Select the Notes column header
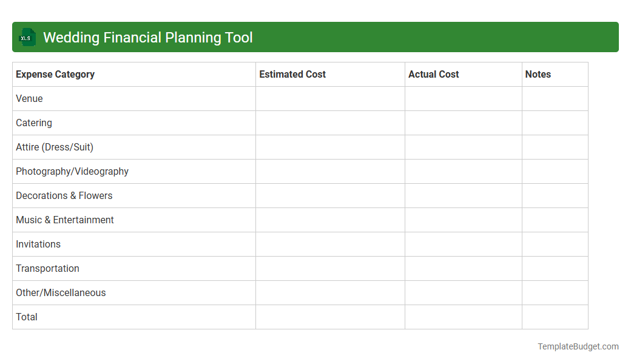 coord(538,74)
